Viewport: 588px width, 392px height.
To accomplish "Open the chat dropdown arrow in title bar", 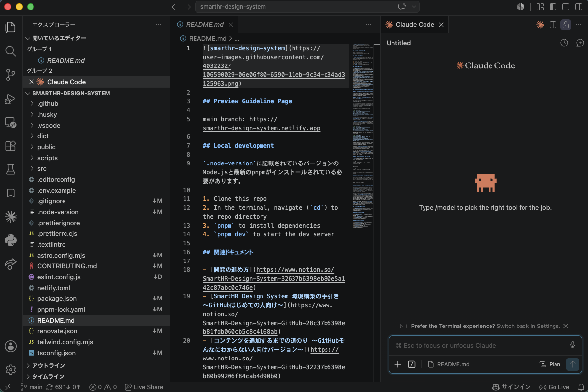I will 414,7.
